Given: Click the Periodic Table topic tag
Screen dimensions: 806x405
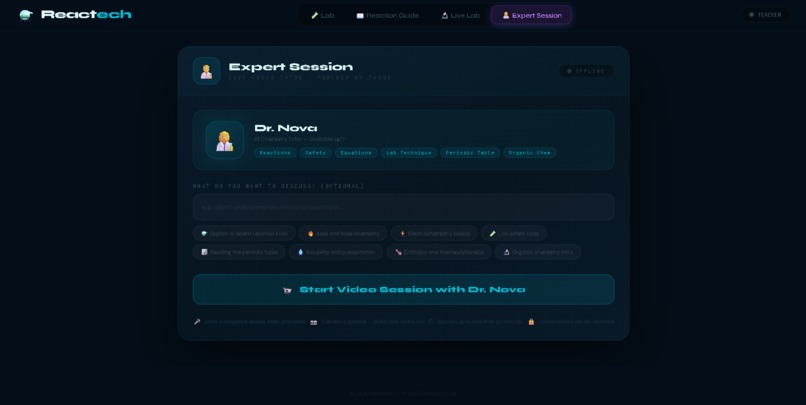Looking at the screenshot, I should 470,153.
